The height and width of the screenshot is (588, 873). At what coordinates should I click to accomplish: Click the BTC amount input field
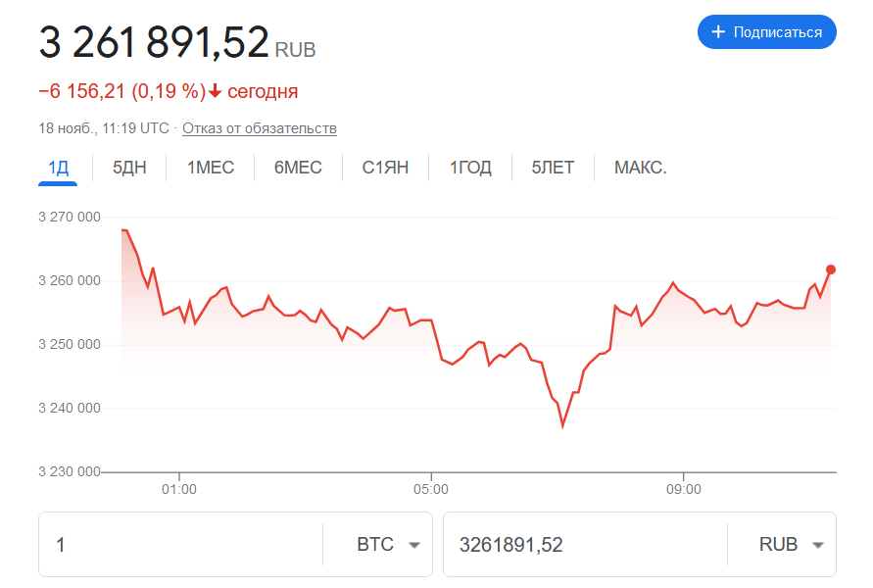tap(181, 545)
